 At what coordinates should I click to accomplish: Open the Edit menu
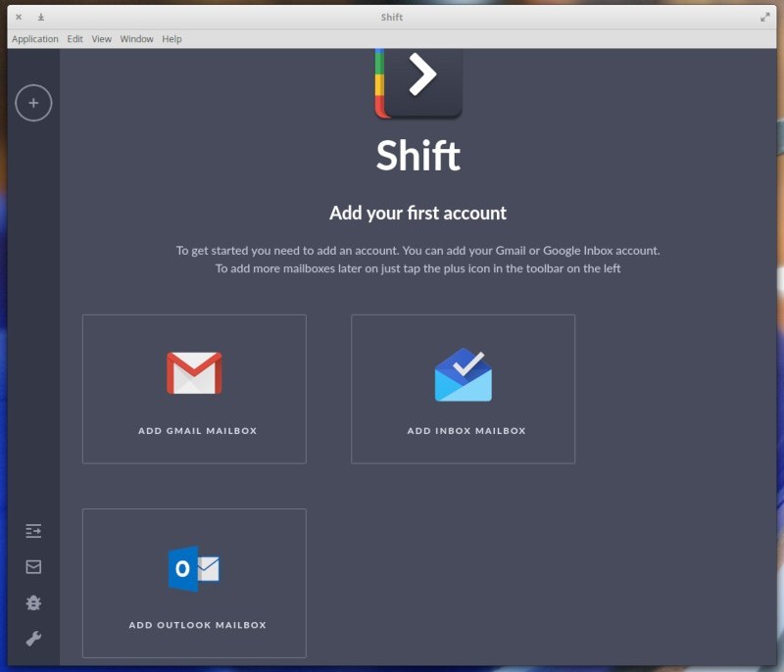75,39
